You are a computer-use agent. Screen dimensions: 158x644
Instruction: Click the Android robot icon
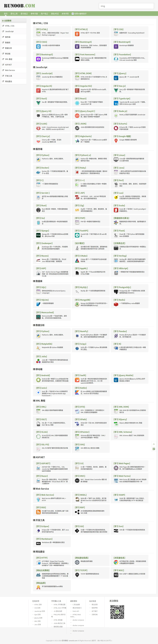click(x=38, y=380)
